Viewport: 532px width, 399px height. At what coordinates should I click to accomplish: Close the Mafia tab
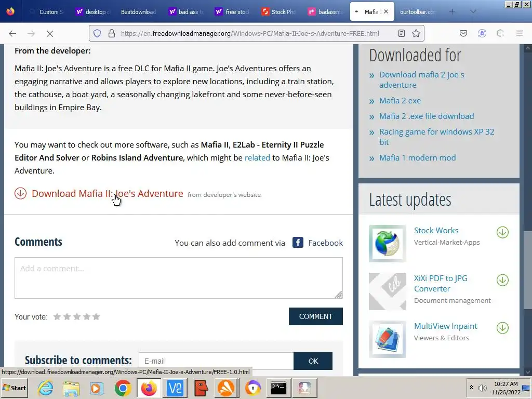click(x=386, y=11)
